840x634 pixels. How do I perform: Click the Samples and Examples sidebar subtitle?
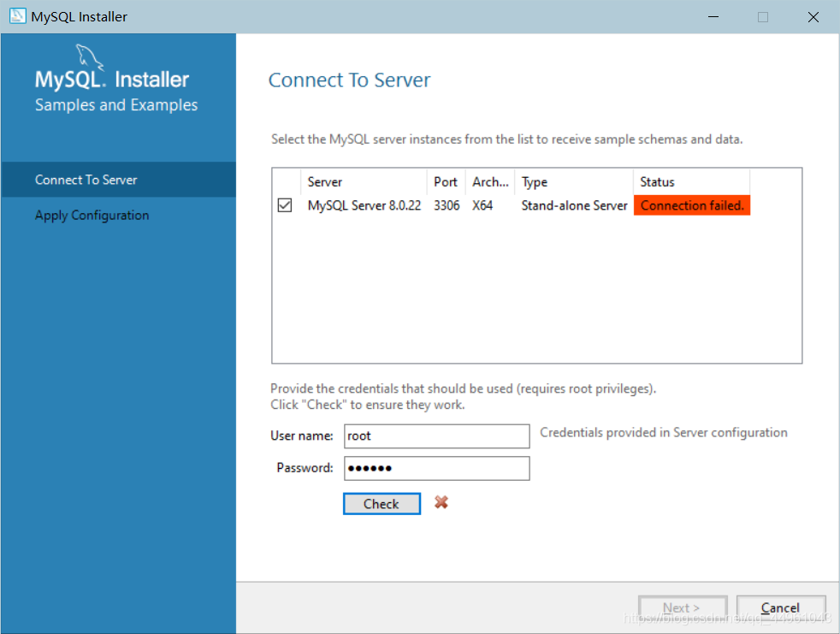[116, 104]
